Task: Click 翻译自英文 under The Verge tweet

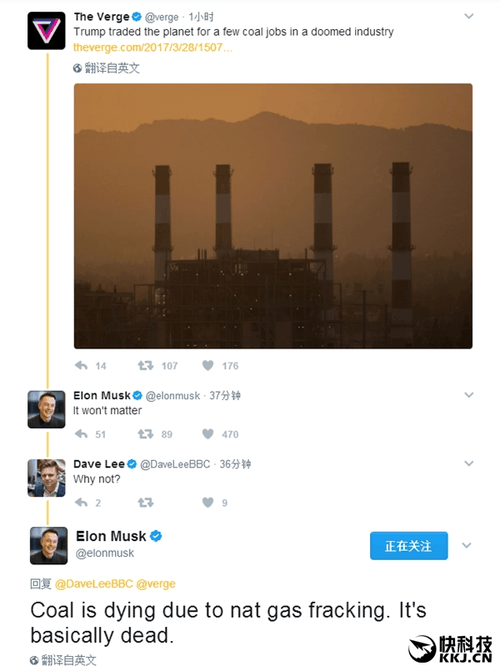Action: [106, 68]
